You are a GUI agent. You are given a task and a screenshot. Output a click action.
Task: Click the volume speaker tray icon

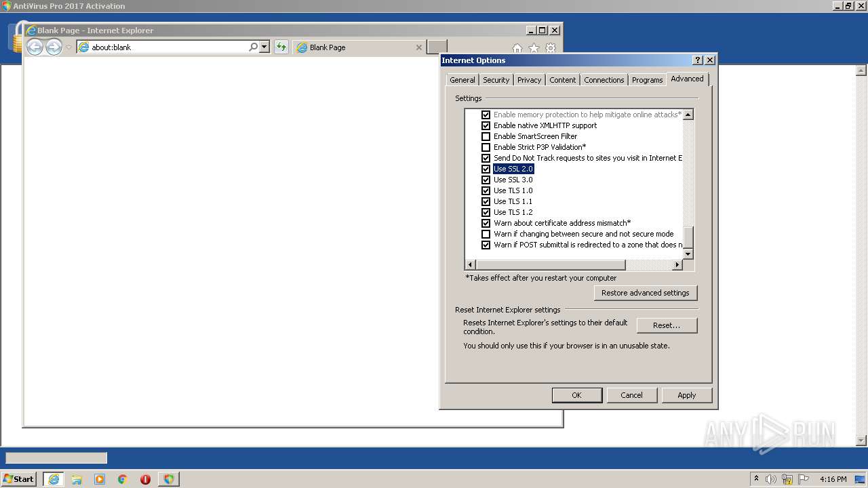click(x=771, y=479)
